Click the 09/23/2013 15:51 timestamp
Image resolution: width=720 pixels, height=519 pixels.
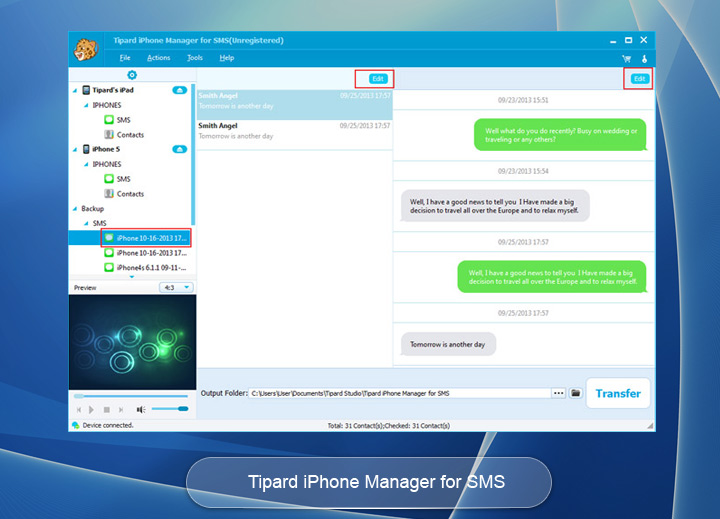523,100
